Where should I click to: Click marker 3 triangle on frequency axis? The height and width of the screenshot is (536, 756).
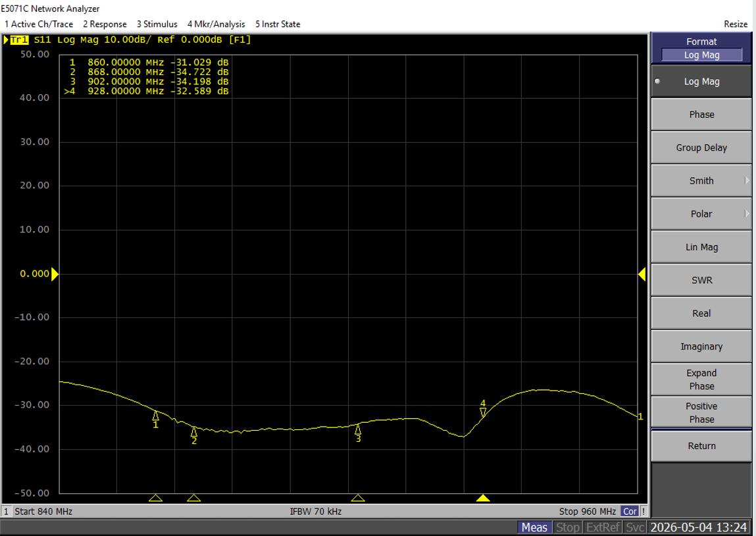tap(358, 498)
